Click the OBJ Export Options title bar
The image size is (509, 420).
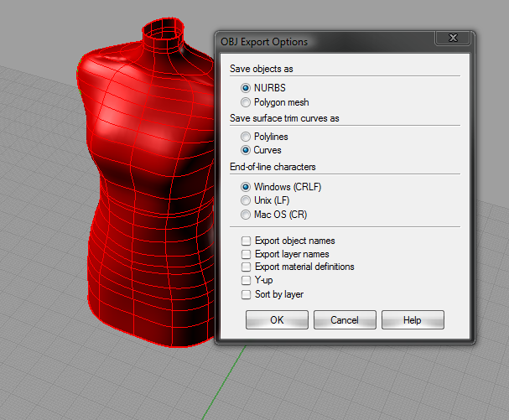tap(319, 42)
